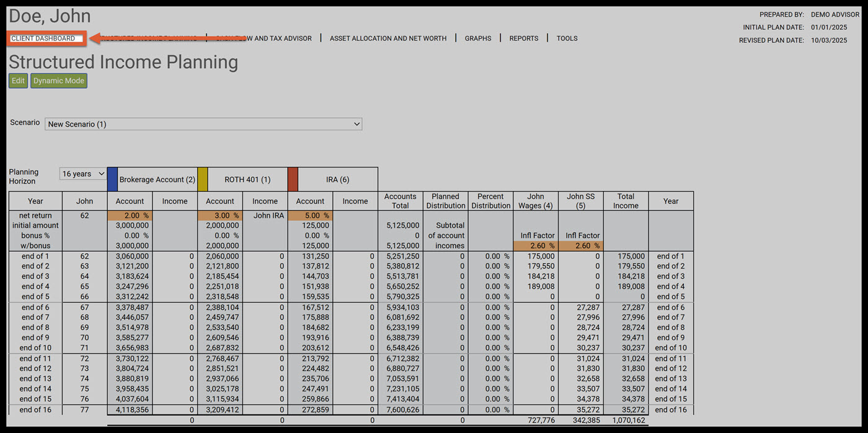Click the green Edit button
Screen dimensions: 868x433
pos(18,81)
